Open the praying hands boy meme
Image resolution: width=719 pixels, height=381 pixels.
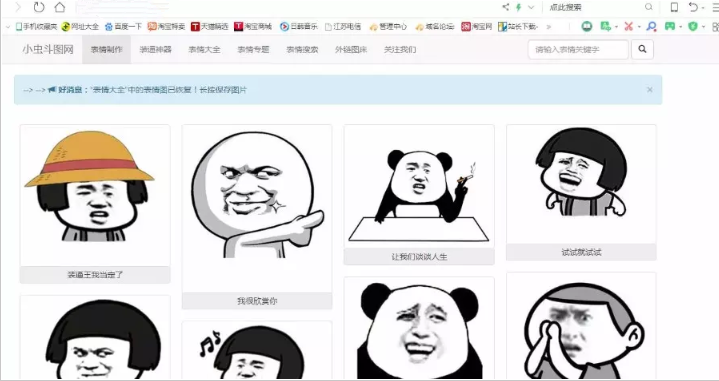coord(581,326)
